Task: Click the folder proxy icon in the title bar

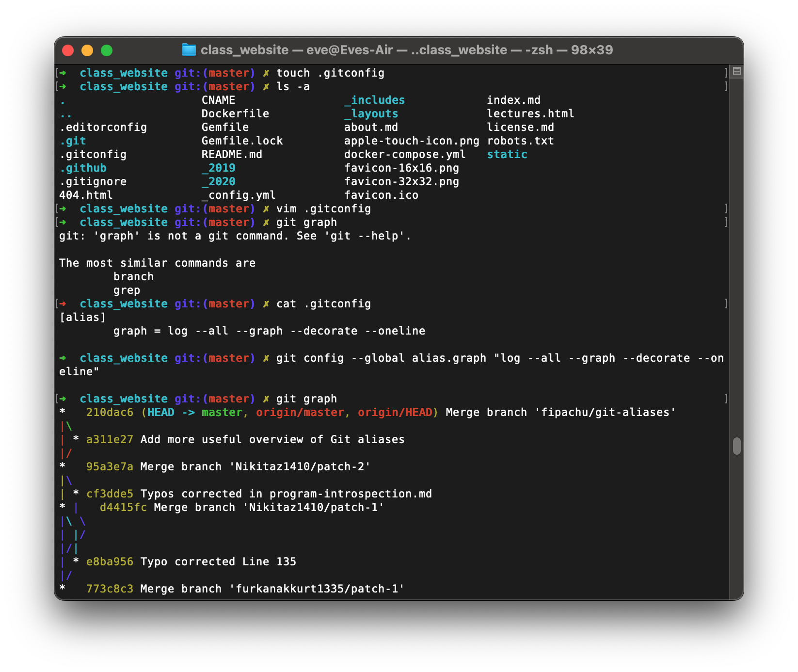Action: (189, 50)
